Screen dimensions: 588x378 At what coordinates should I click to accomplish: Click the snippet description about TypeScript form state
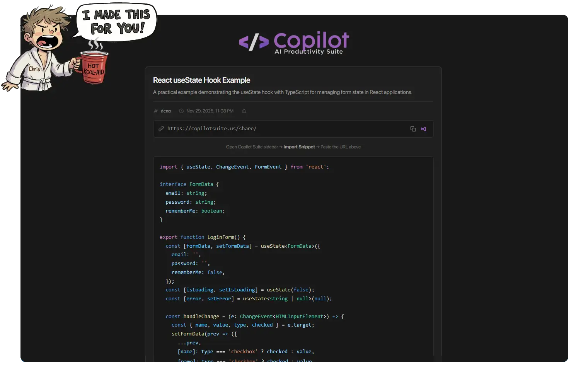pyautogui.click(x=283, y=92)
